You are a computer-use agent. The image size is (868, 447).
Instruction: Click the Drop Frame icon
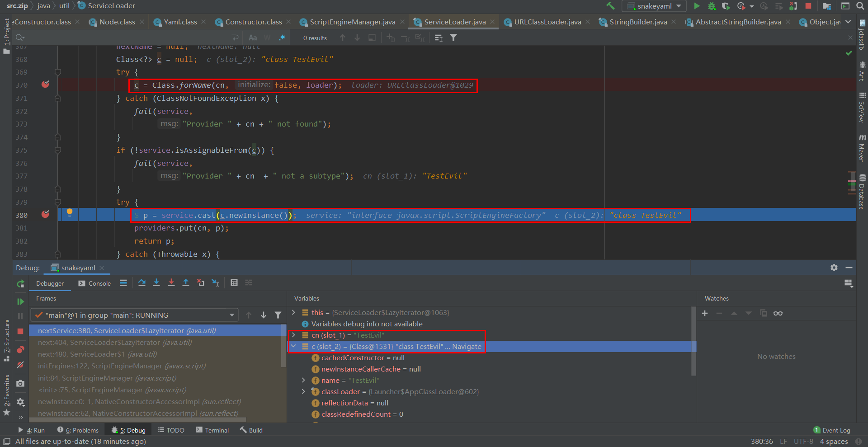201,283
